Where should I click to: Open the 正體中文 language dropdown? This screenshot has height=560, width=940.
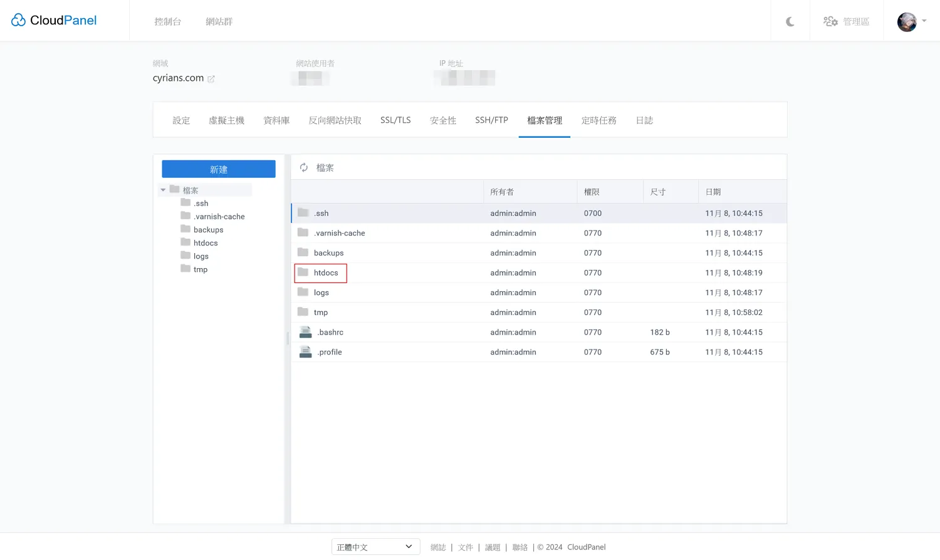(375, 547)
